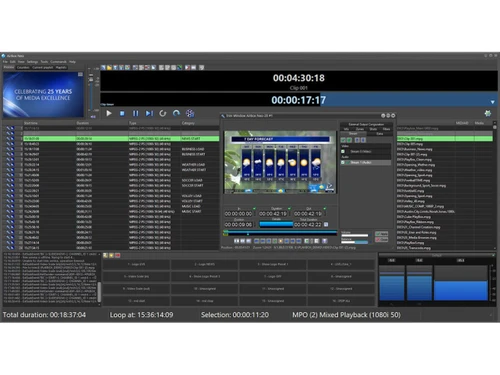Open the File menu
The image size is (500, 375).
[x=5, y=62]
